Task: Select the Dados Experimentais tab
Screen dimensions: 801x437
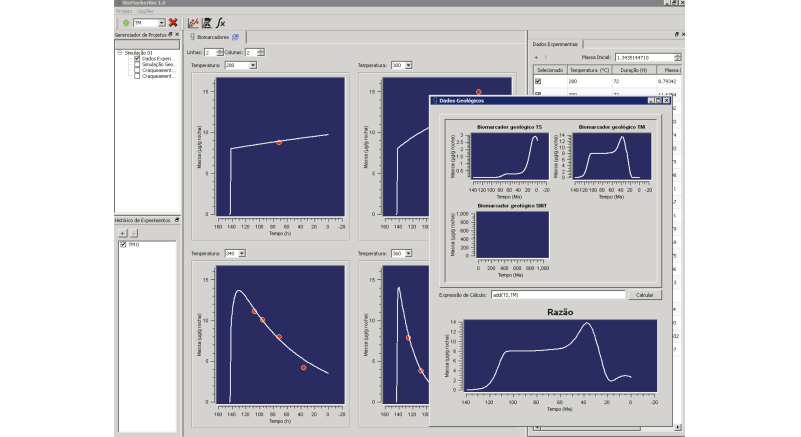Action: click(555, 44)
